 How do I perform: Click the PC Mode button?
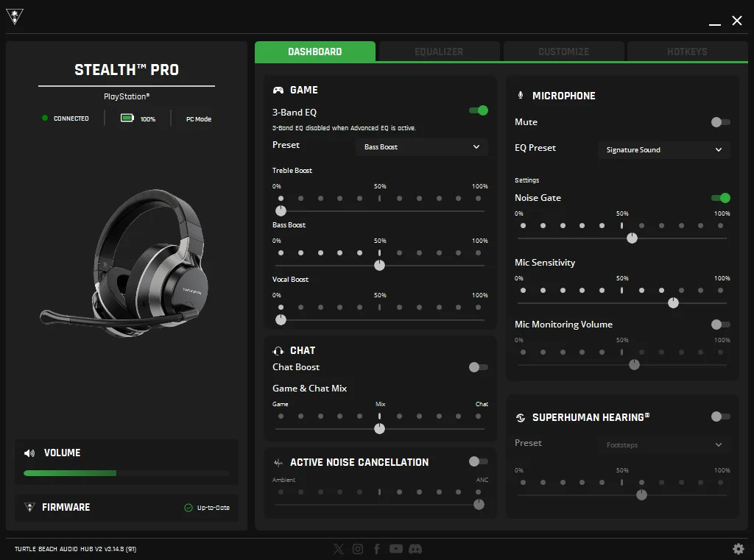click(198, 119)
